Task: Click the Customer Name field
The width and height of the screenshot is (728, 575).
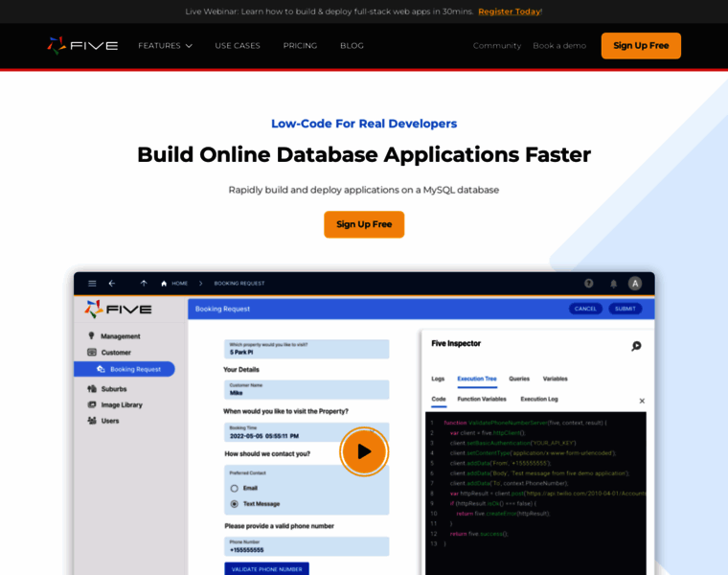Action: (307, 390)
